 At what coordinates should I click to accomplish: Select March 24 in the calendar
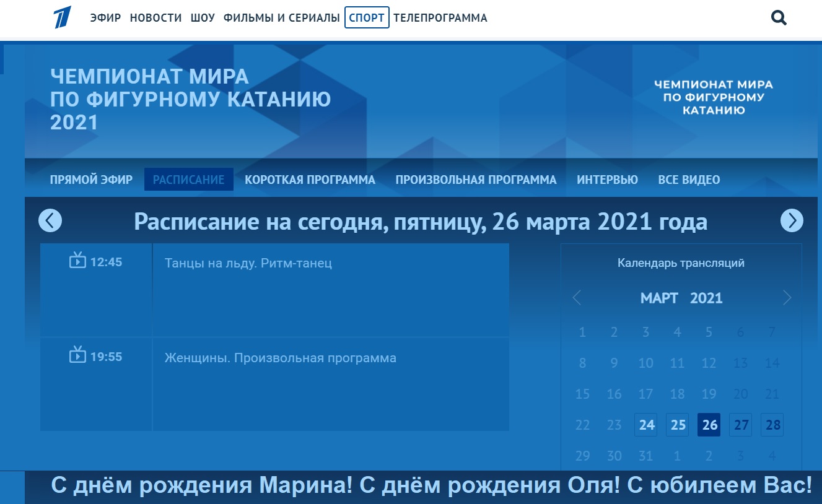tap(647, 425)
